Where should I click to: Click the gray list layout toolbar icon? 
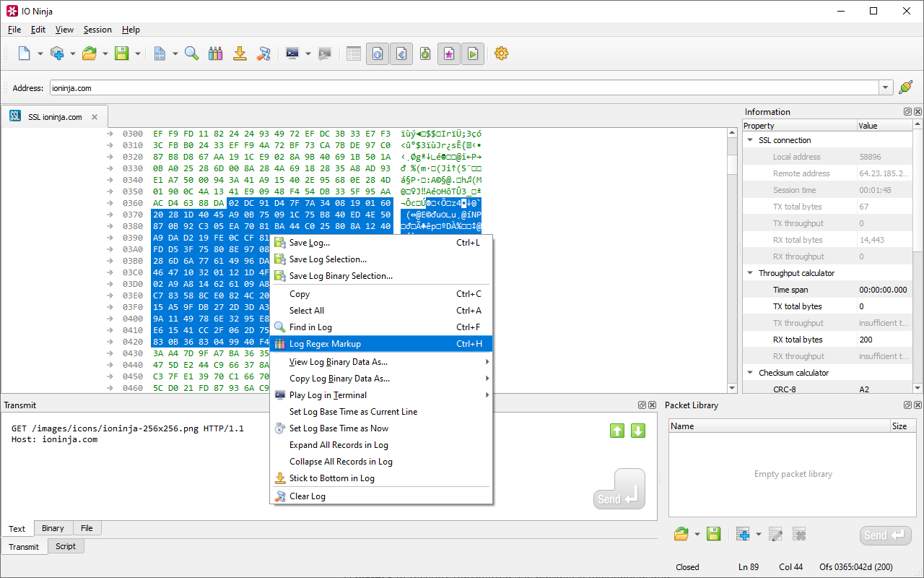point(354,53)
